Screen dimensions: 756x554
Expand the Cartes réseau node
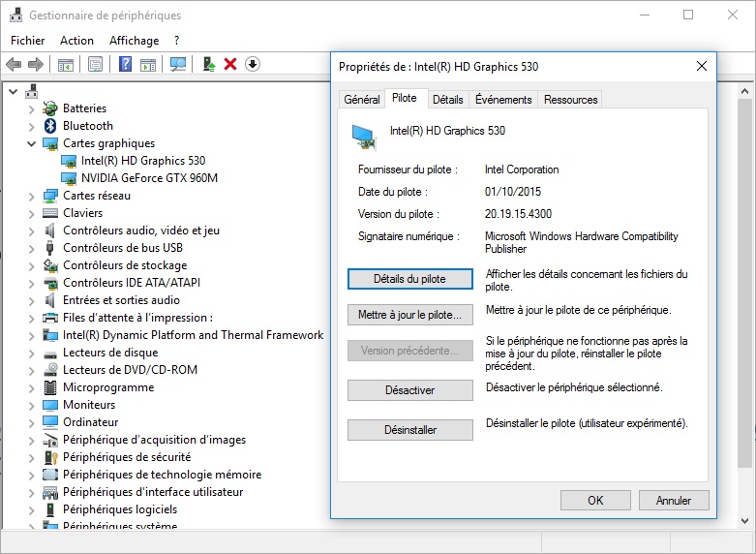pyautogui.click(x=31, y=196)
